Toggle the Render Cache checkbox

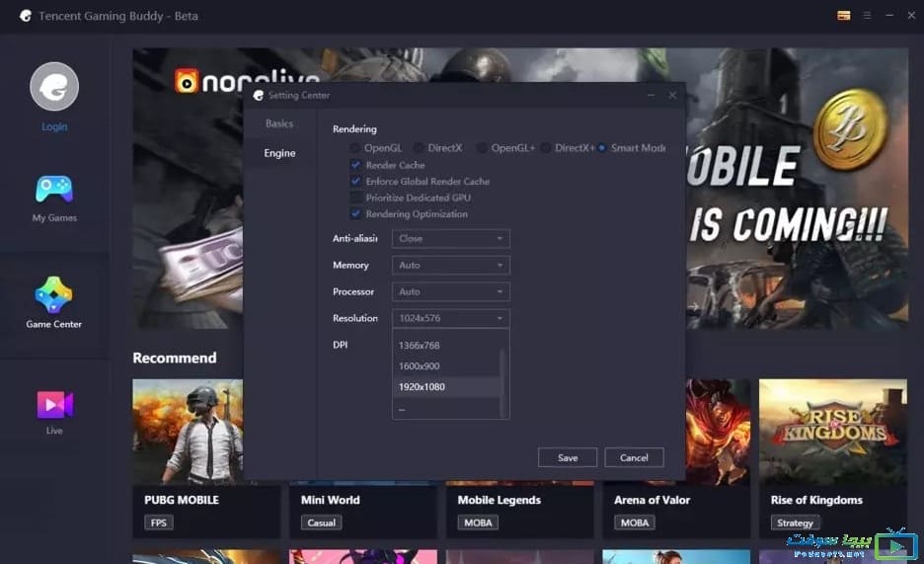click(355, 165)
